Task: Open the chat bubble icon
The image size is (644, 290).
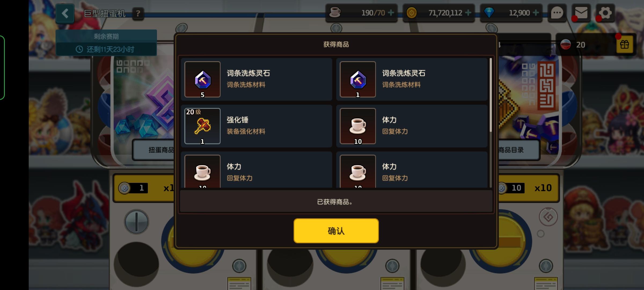Action: tap(557, 13)
